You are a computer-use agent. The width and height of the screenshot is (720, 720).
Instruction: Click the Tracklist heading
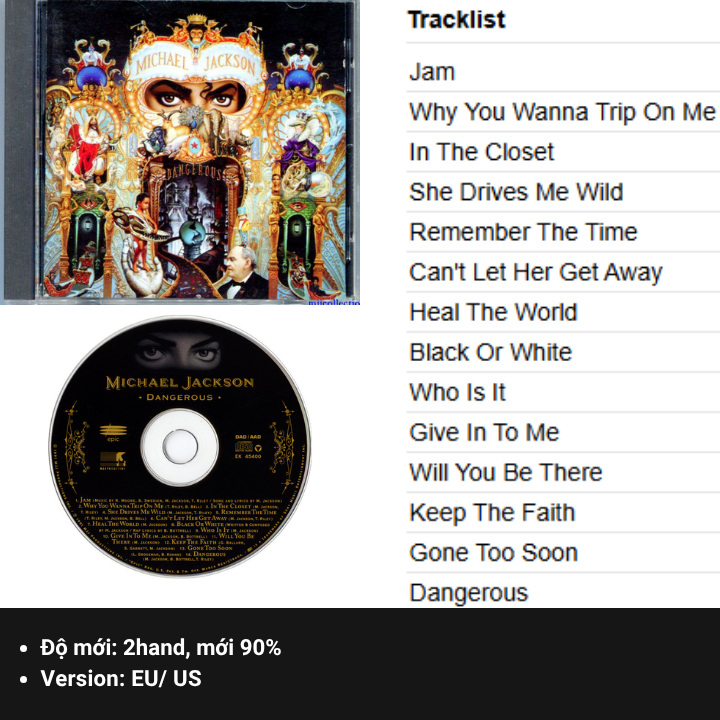click(456, 20)
